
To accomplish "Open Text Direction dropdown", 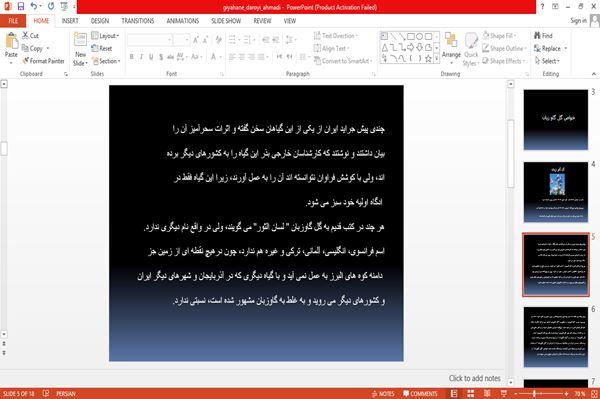I will coord(336,36).
